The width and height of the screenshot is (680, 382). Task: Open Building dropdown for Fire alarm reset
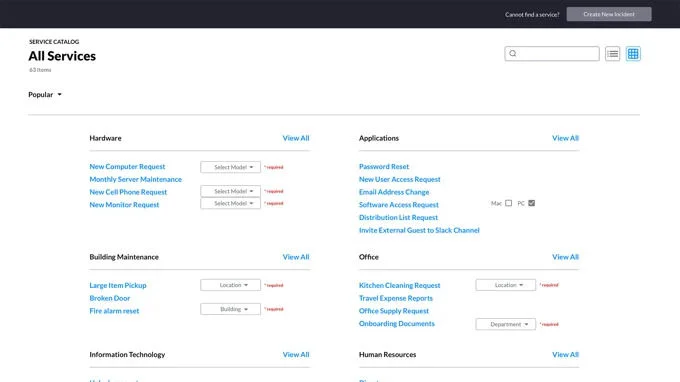[x=230, y=309]
